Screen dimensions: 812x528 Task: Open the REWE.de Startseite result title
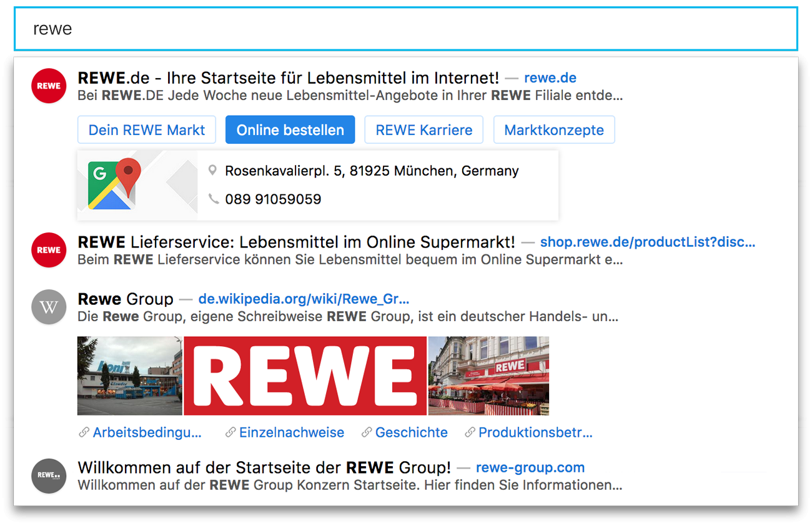pos(289,78)
